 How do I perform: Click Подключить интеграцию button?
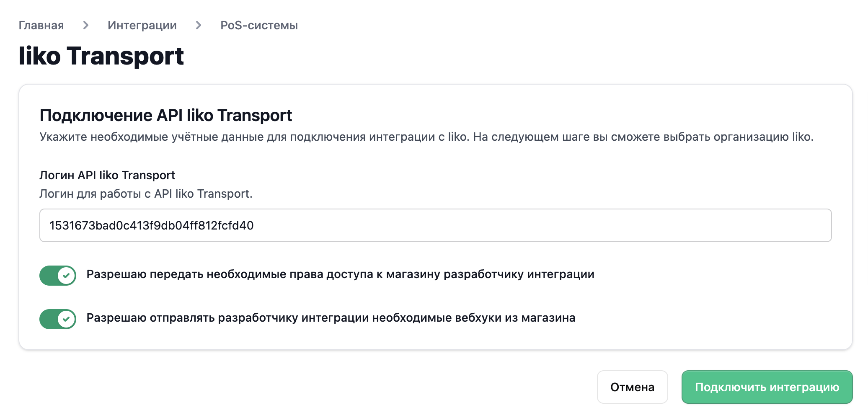(x=767, y=387)
